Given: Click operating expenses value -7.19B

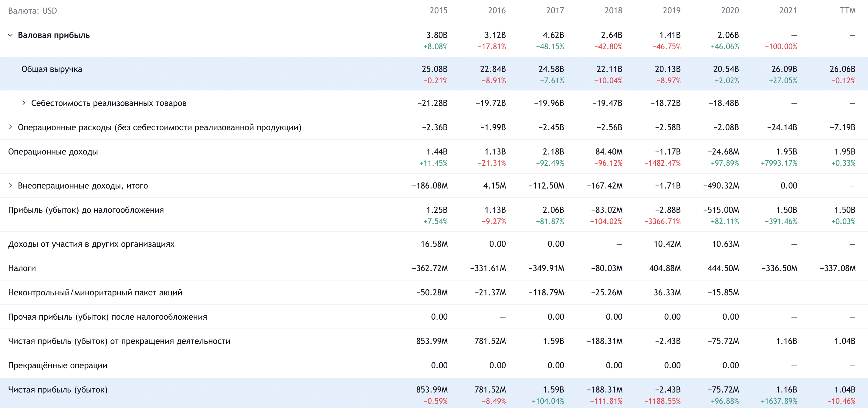Looking at the screenshot, I should [x=843, y=127].
